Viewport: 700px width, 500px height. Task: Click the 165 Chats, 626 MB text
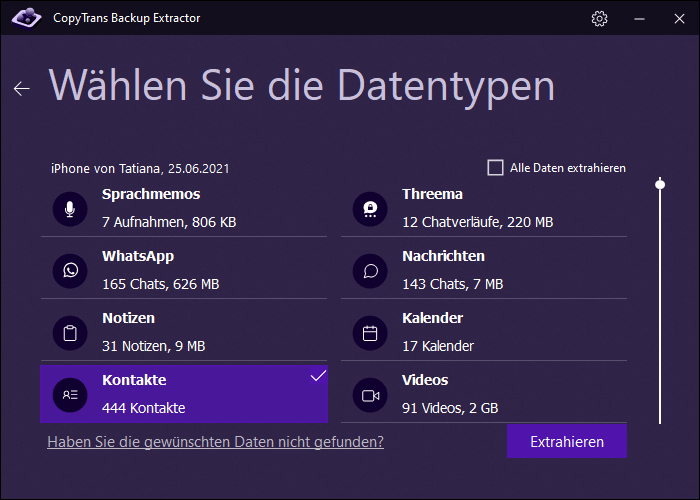(161, 284)
